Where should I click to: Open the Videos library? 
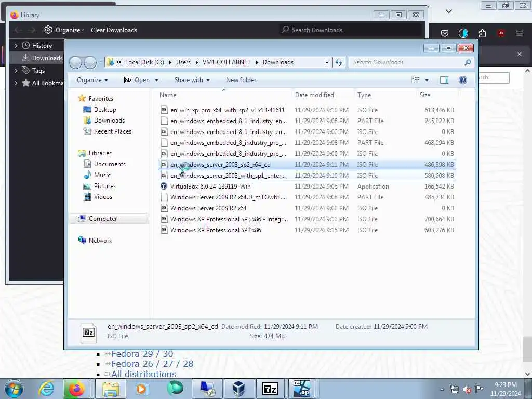[x=103, y=197]
